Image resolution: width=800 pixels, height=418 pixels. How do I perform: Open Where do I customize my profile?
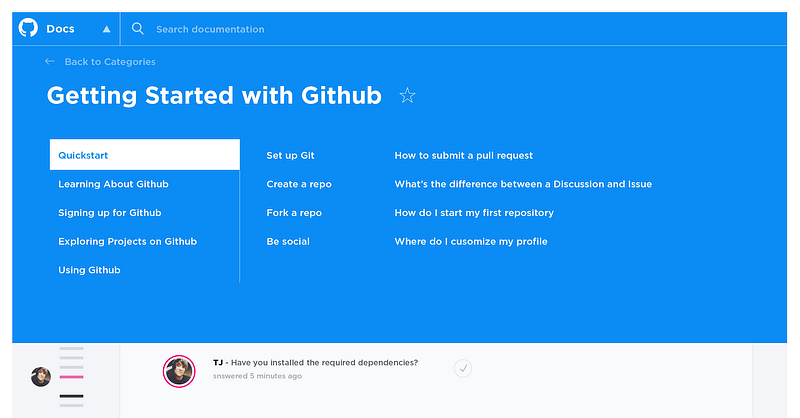tap(471, 241)
